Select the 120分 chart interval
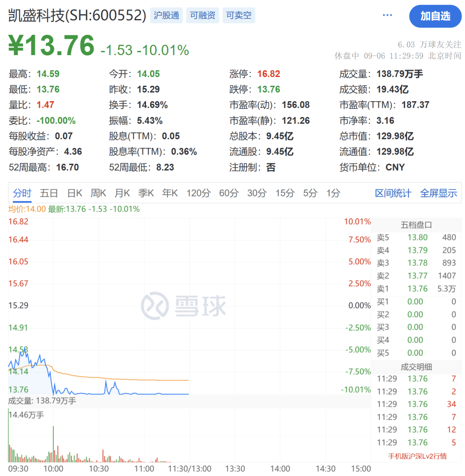 [198, 193]
